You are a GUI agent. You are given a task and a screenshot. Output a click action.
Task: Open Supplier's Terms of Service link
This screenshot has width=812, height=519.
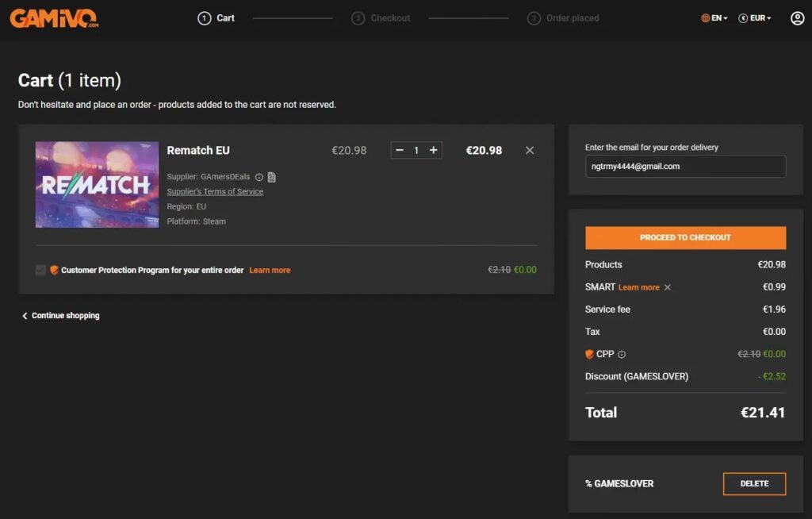pyautogui.click(x=215, y=192)
